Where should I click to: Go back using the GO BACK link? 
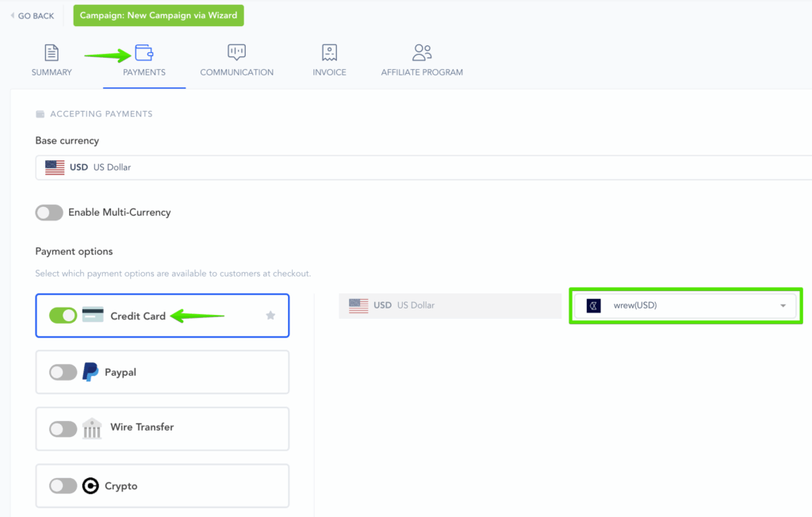click(33, 16)
